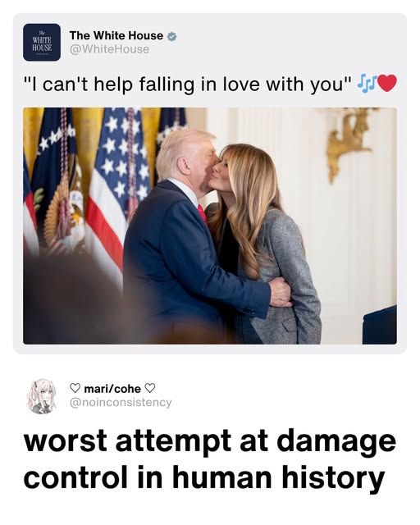Click the man's red tie

[203, 213]
